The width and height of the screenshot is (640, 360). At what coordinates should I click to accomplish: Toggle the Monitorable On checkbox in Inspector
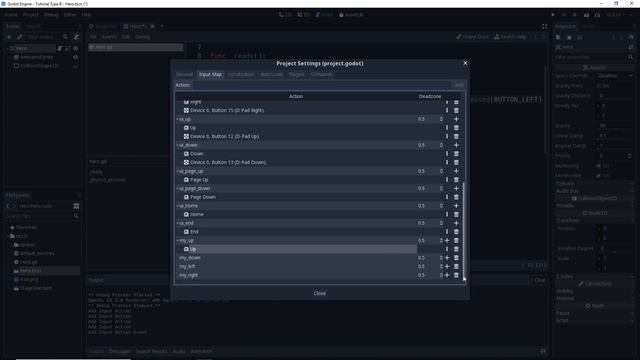(x=598, y=176)
